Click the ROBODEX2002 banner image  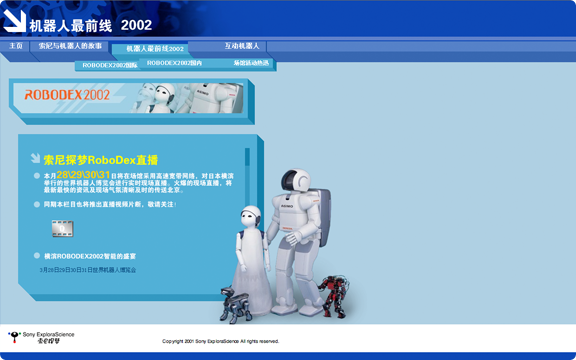[x=128, y=98]
